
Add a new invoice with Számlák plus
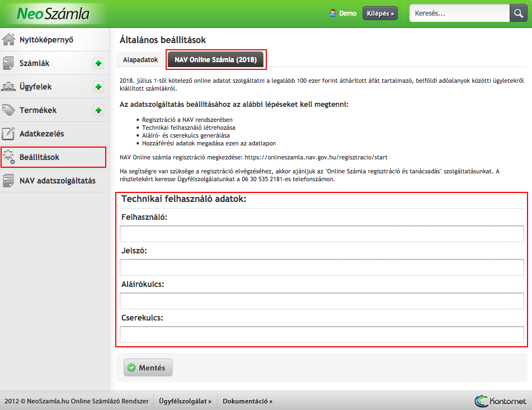[x=98, y=63]
